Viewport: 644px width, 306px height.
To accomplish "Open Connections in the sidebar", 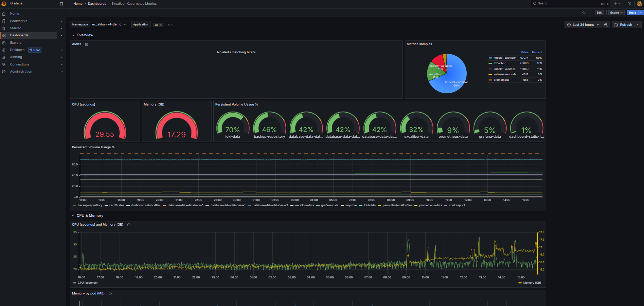I will point(19,64).
